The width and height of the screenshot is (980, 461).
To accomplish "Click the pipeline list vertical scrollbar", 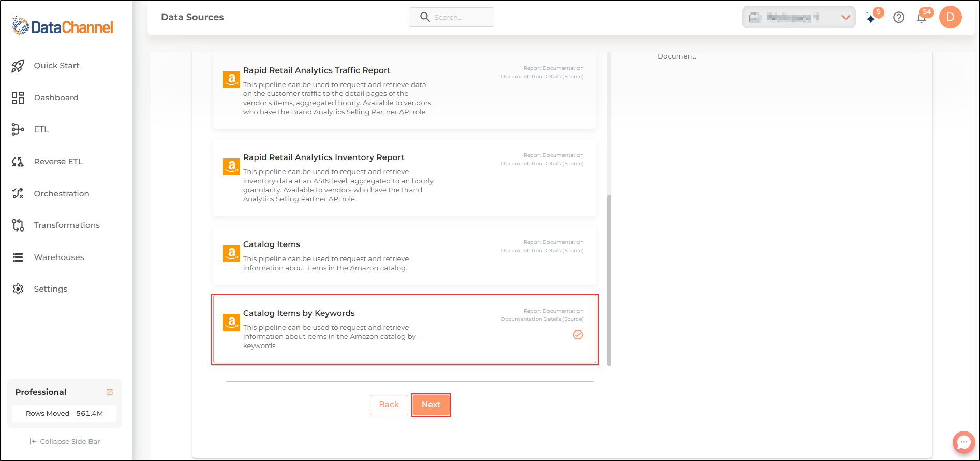I will (609, 280).
